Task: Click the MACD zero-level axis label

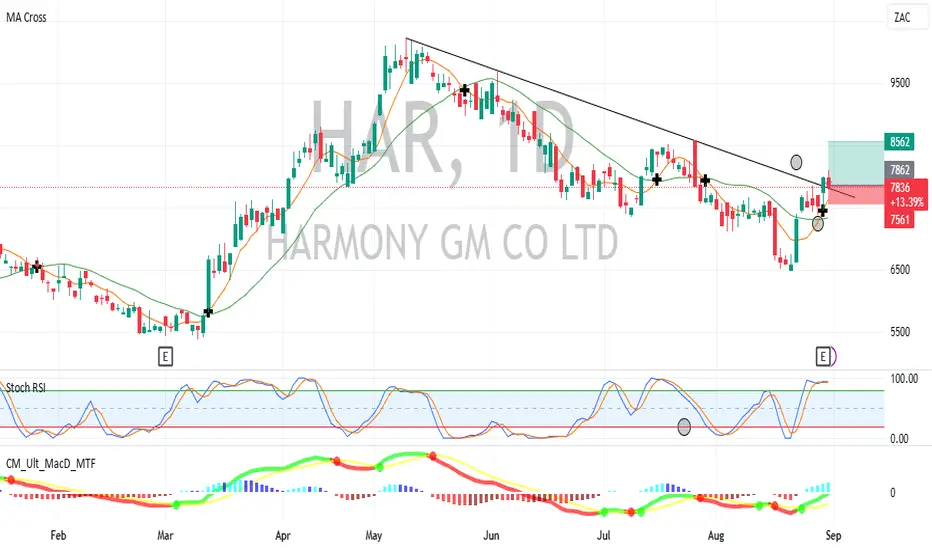Action: [892, 492]
